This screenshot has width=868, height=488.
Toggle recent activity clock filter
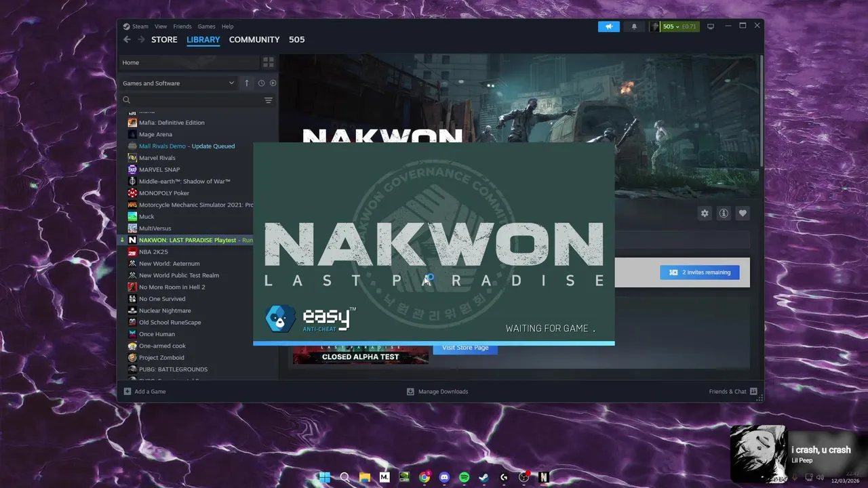261,83
